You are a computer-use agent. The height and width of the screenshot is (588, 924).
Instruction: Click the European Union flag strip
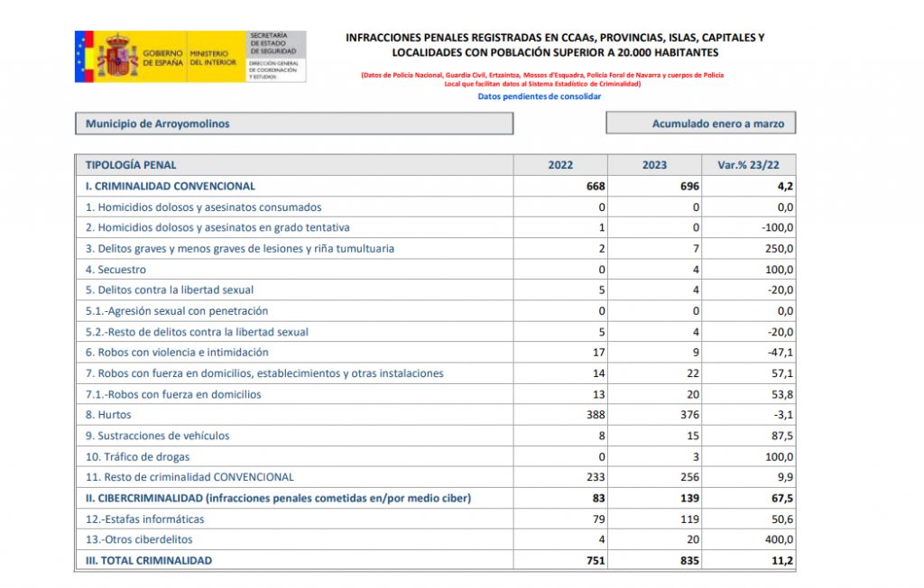[x=83, y=57]
